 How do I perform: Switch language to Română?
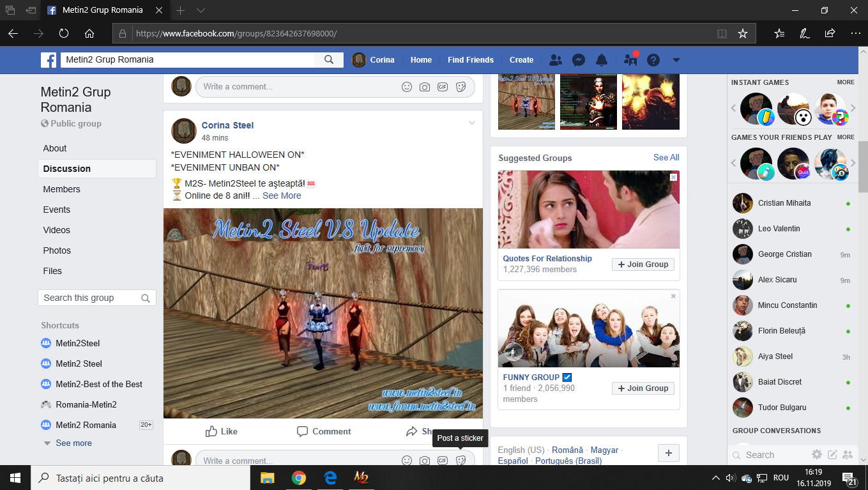(x=567, y=450)
